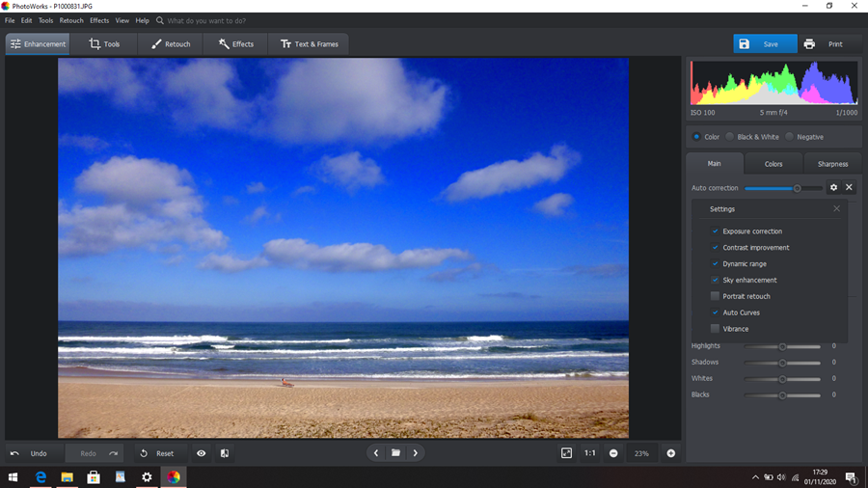Go to the next photo arrow

pos(415,453)
